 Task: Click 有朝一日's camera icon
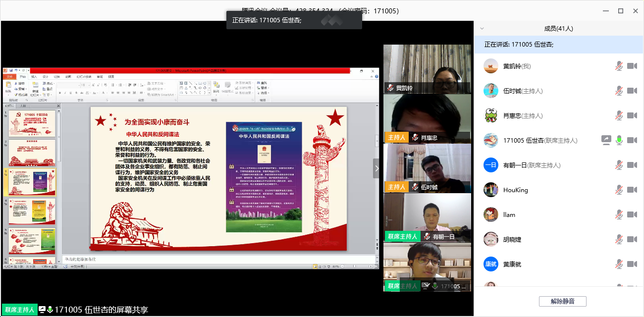(x=632, y=165)
